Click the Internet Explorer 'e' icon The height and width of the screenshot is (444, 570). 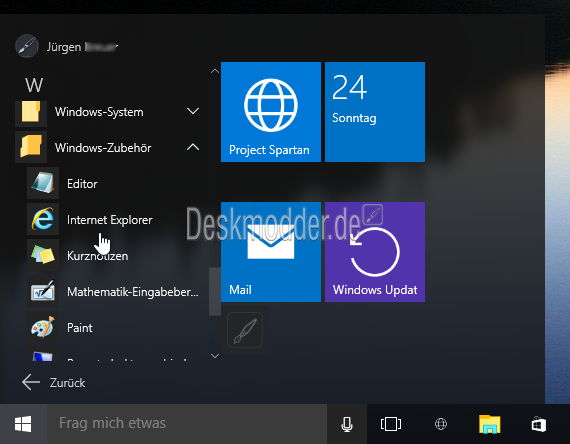pyautogui.click(x=43, y=219)
